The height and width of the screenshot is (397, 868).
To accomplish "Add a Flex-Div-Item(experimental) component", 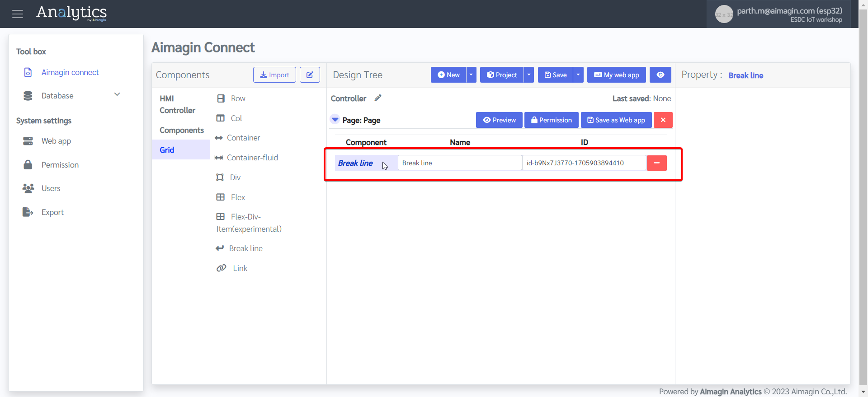I will click(249, 223).
